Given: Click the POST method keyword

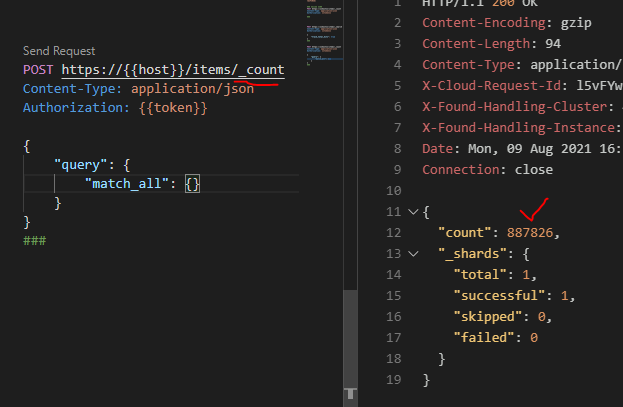Looking at the screenshot, I should tap(40, 70).
